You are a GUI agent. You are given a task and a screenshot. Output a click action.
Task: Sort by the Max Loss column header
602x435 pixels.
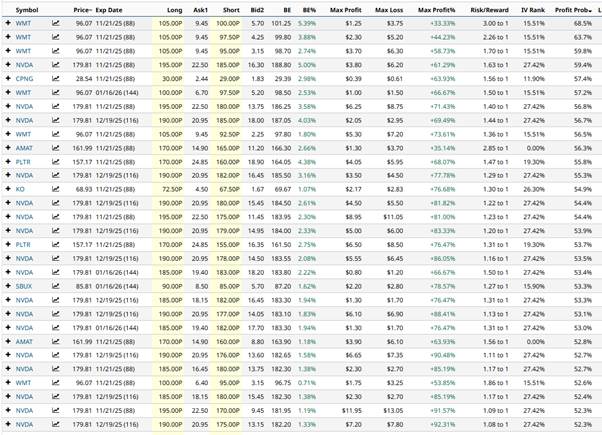pos(389,10)
